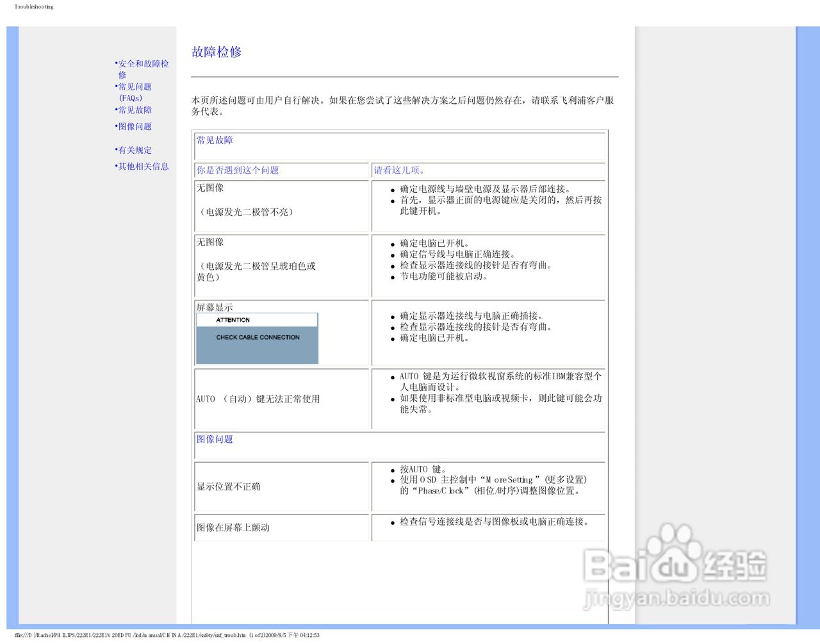
Task: Open the 其他相关信息 sidebar link
Action: [x=143, y=166]
